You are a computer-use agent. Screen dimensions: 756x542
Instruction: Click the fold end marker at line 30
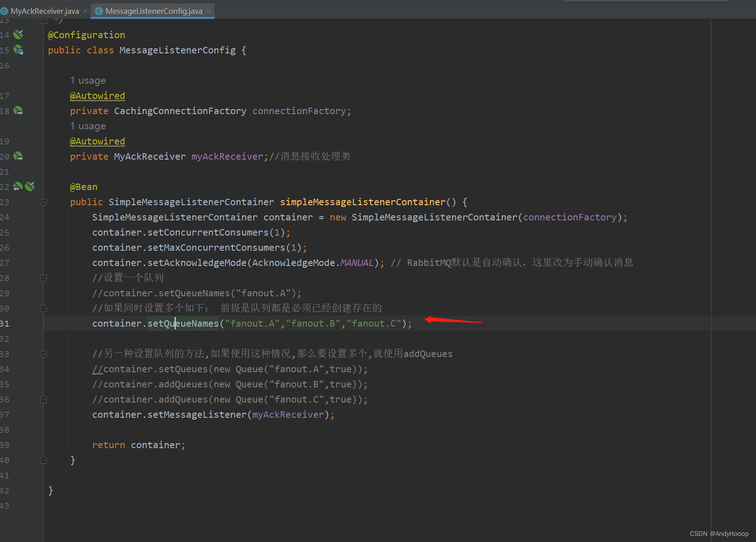point(43,308)
